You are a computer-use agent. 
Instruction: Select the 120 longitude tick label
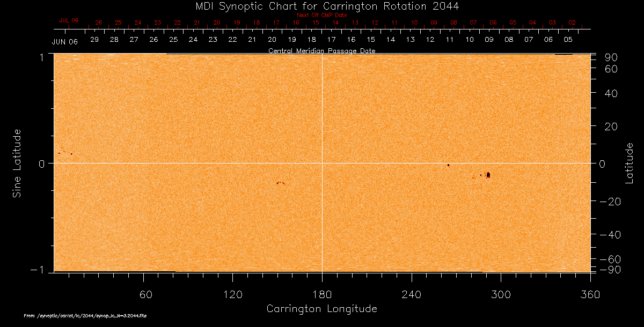tap(232, 294)
